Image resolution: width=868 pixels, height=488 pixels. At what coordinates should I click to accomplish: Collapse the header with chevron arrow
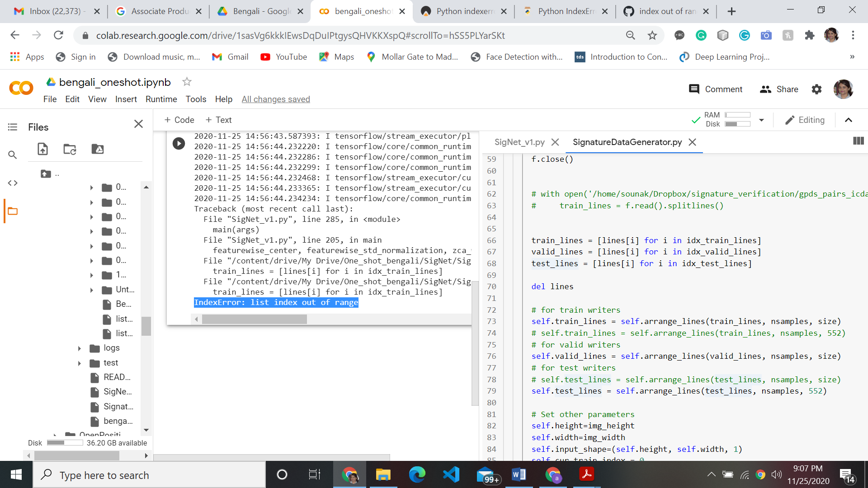tap(849, 120)
